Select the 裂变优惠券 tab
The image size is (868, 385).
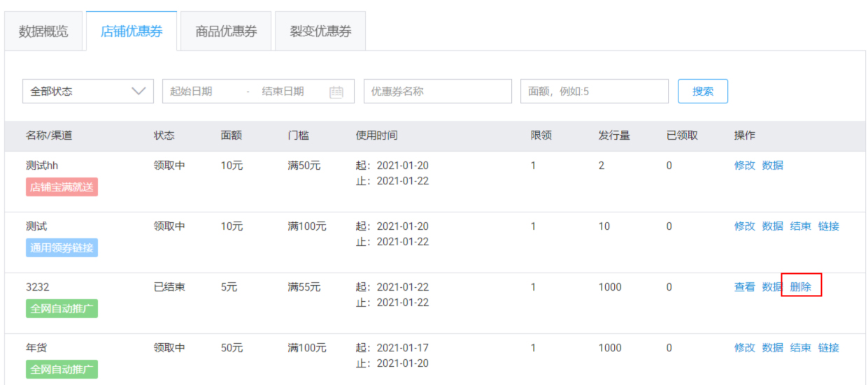click(320, 31)
